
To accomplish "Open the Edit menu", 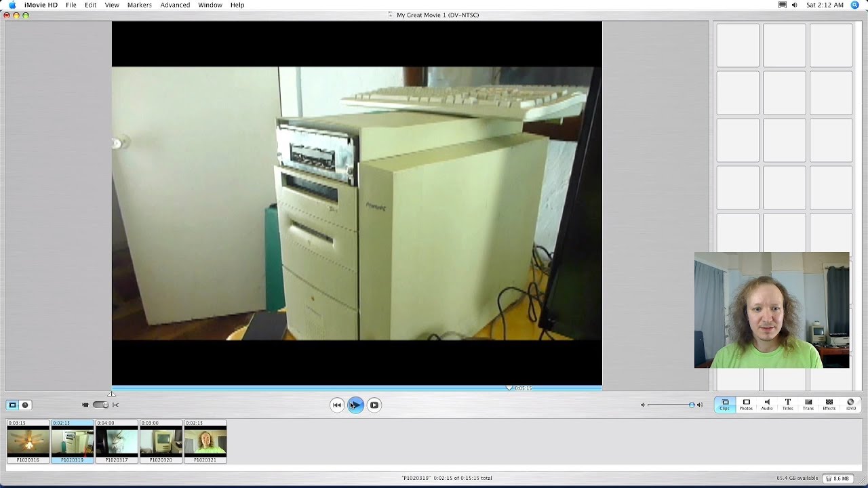I will tap(90, 5).
